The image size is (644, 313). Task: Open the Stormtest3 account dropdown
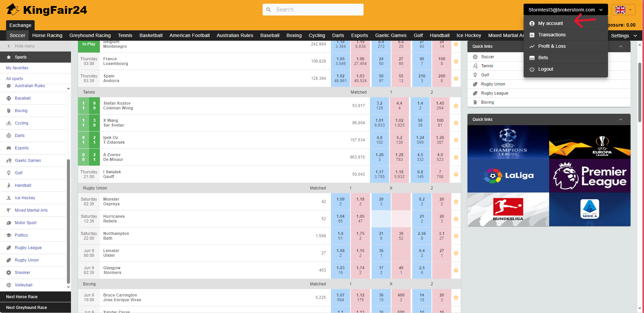pos(565,10)
